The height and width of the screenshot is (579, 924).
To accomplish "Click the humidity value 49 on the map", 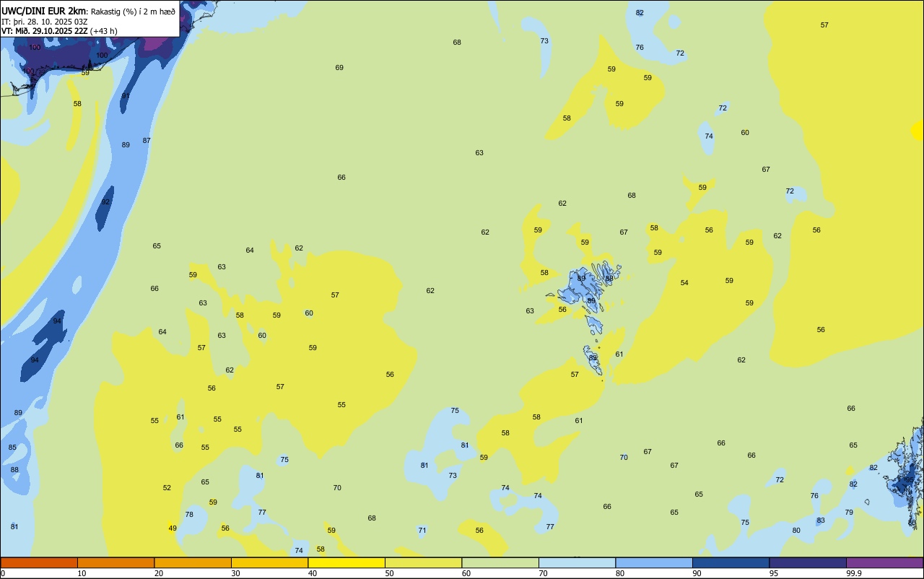I will point(173,528).
